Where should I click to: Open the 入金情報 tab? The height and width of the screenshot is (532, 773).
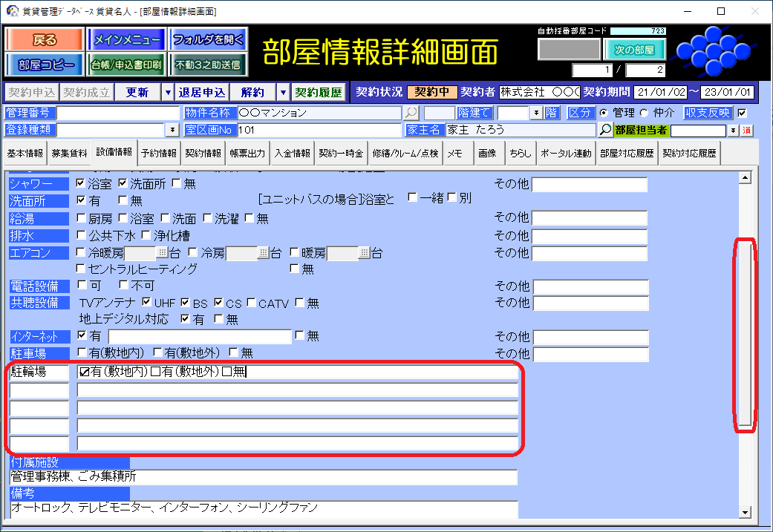coord(292,154)
